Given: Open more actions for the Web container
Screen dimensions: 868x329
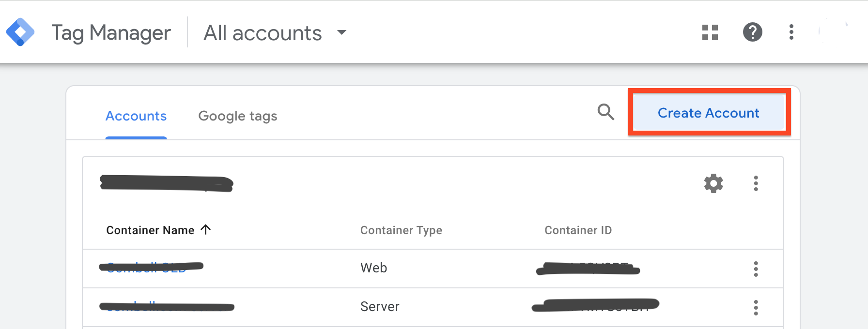Looking at the screenshot, I should [756, 269].
